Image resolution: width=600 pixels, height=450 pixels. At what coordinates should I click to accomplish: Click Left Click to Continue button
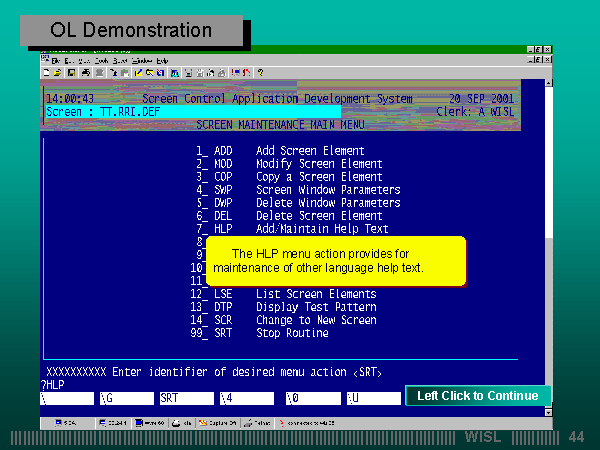(x=477, y=396)
